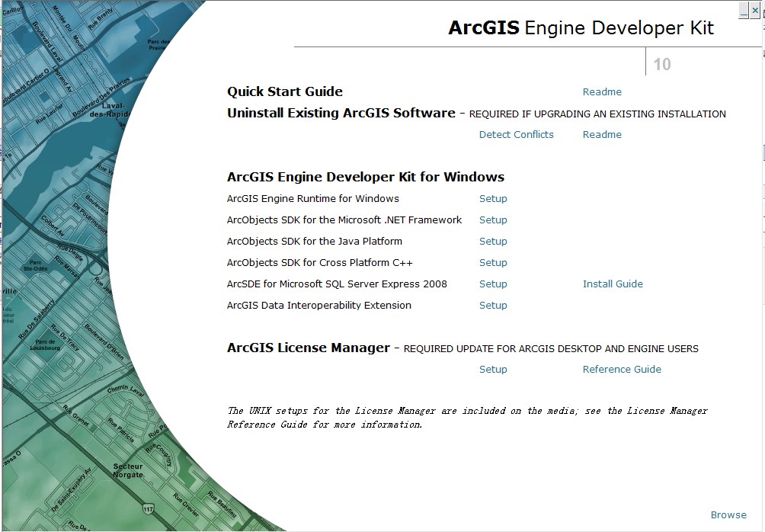
Task: Open the Quick Start Guide Readme
Action: [601, 91]
